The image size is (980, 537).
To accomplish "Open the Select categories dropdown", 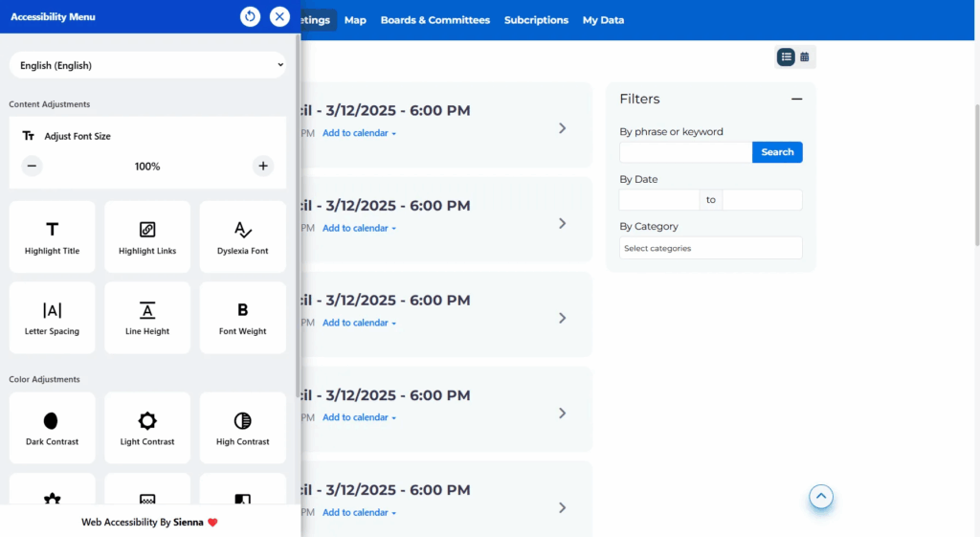I will click(710, 248).
